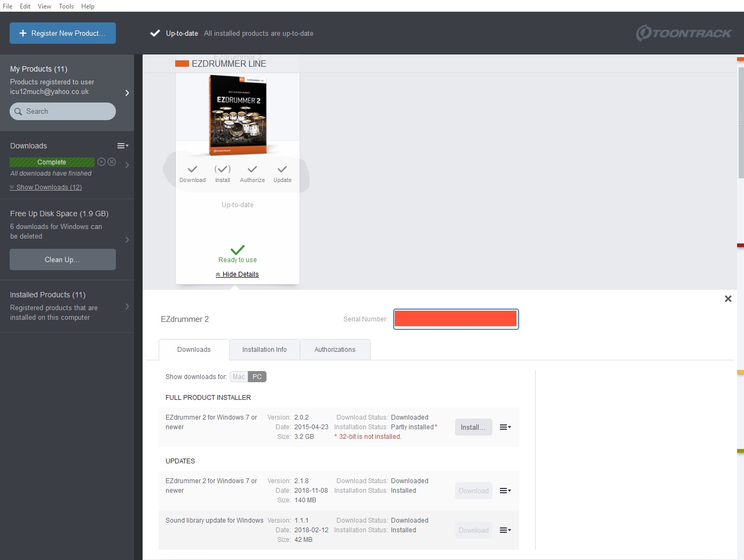Image resolution: width=744 pixels, height=560 pixels.
Task: Click Download button for version 2.1.8 update
Action: click(473, 491)
